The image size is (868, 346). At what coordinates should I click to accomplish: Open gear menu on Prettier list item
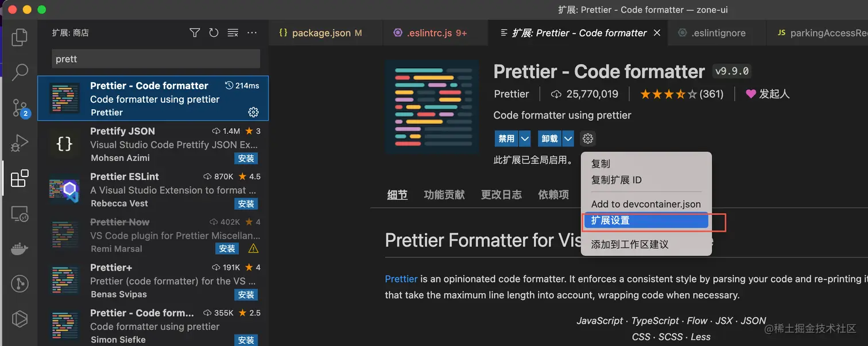[253, 112]
